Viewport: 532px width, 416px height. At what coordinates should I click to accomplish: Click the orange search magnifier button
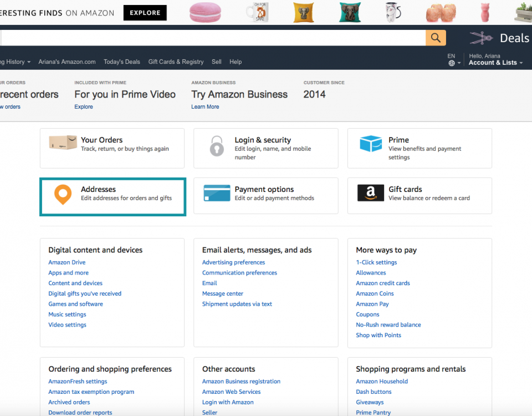click(x=436, y=38)
